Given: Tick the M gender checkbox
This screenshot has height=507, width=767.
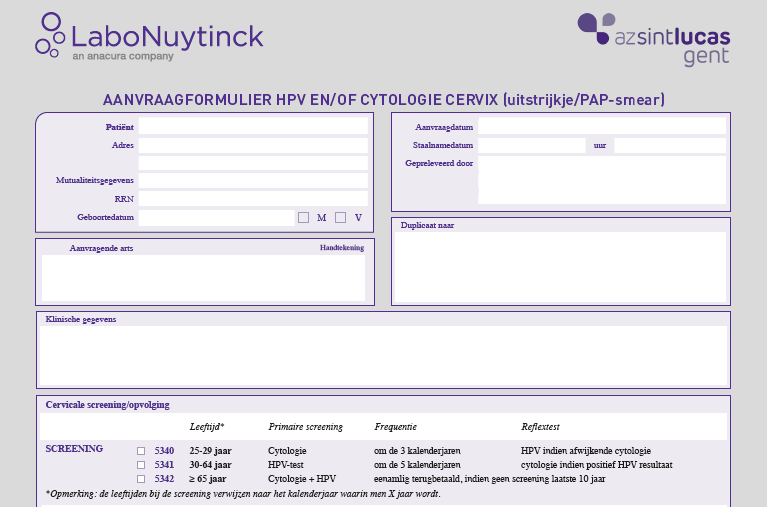Looking at the screenshot, I should [x=303, y=217].
